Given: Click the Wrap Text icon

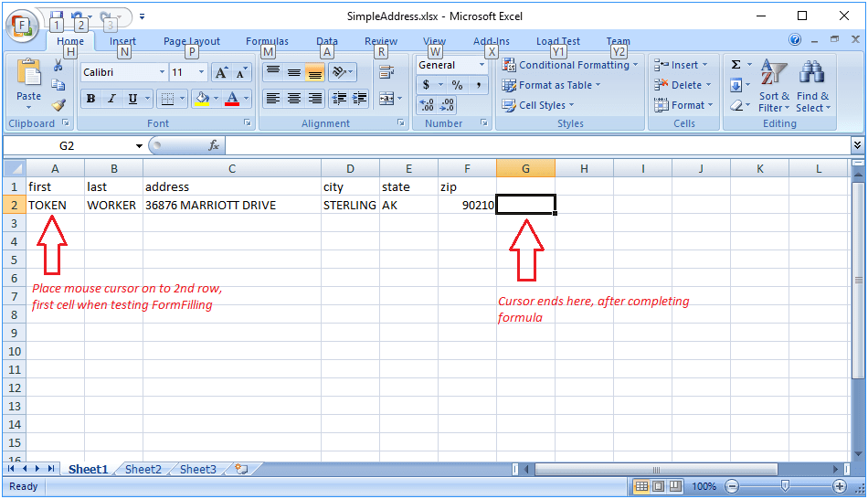Looking at the screenshot, I should 386,72.
